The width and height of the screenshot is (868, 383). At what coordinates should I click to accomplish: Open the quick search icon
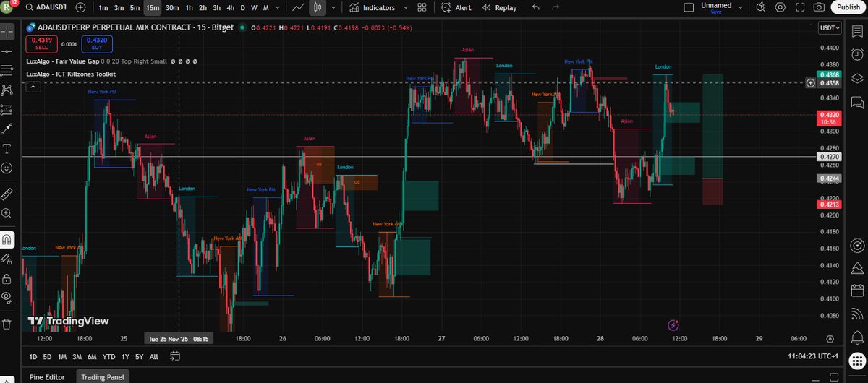[761, 7]
